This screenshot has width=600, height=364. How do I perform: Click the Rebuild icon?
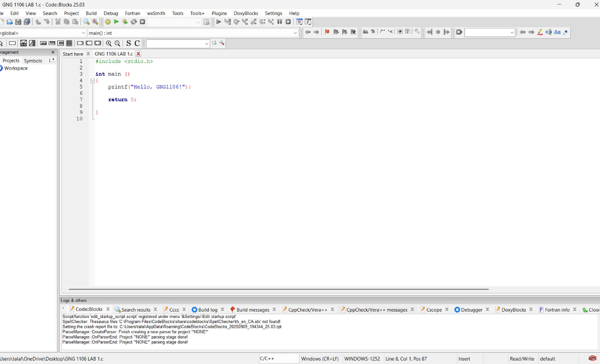click(x=133, y=22)
